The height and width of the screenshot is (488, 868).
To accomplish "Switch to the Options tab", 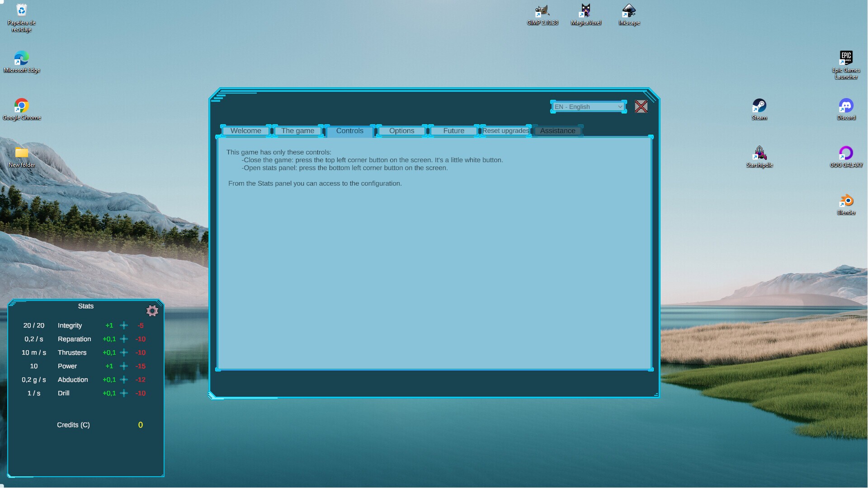I will 401,131.
